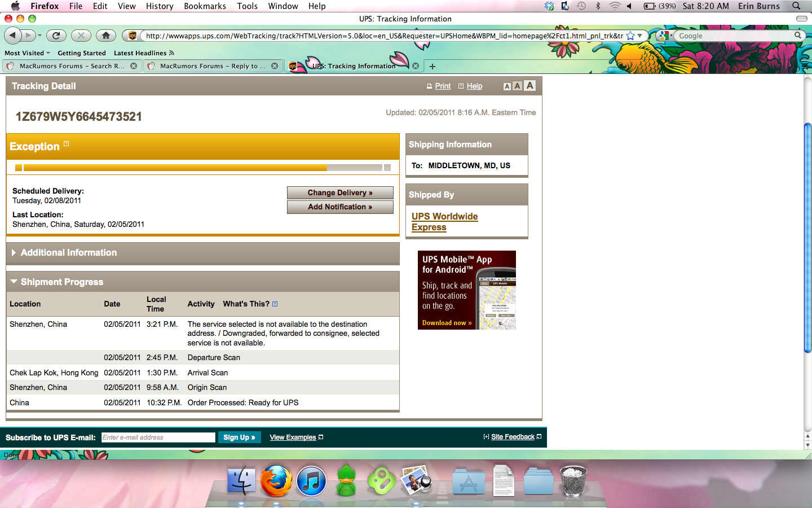
Task: Click the Departure Scan activity row
Action: tap(203, 357)
